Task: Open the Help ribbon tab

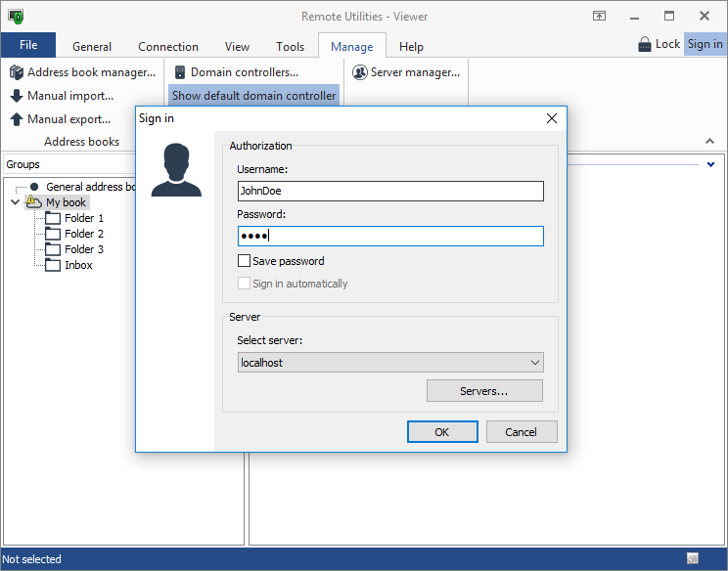Action: tap(411, 47)
